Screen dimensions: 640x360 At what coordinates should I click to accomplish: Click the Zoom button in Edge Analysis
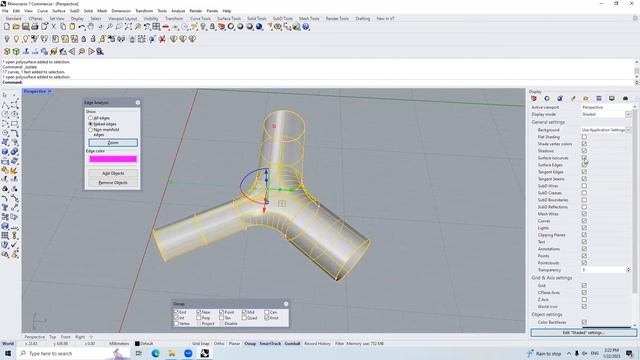[x=113, y=143]
